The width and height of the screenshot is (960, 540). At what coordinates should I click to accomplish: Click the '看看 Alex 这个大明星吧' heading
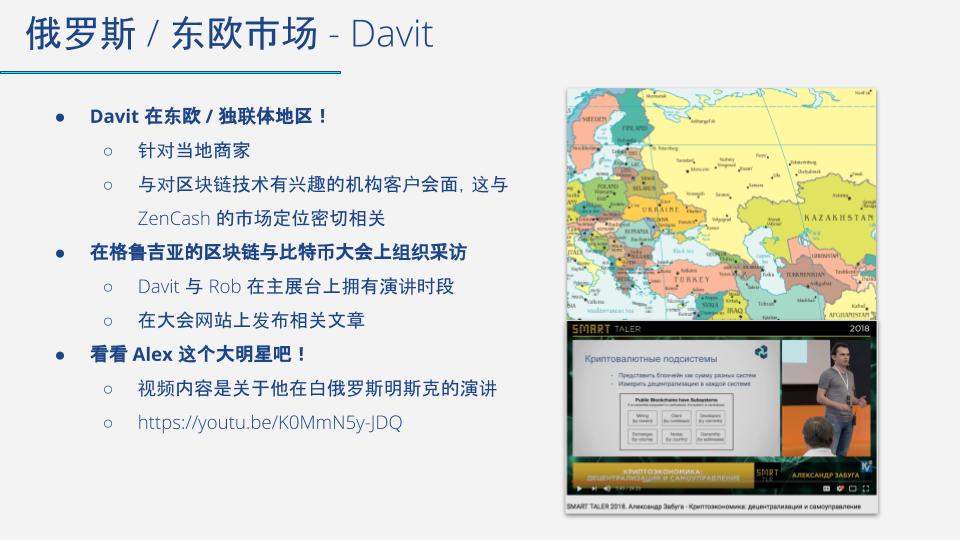[x=198, y=354]
